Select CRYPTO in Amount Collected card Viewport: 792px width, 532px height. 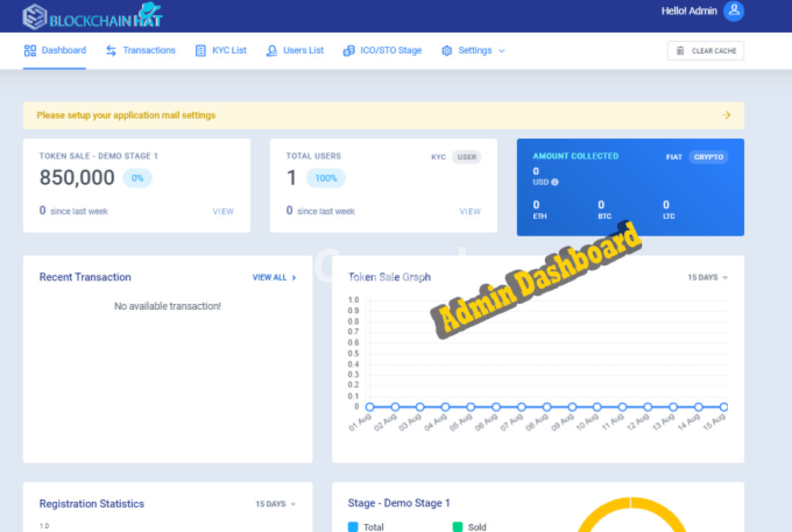pos(708,157)
